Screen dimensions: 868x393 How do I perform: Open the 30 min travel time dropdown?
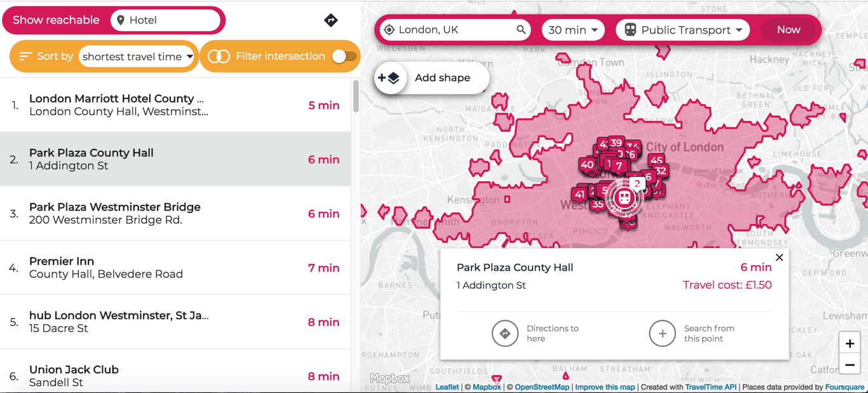coord(573,30)
